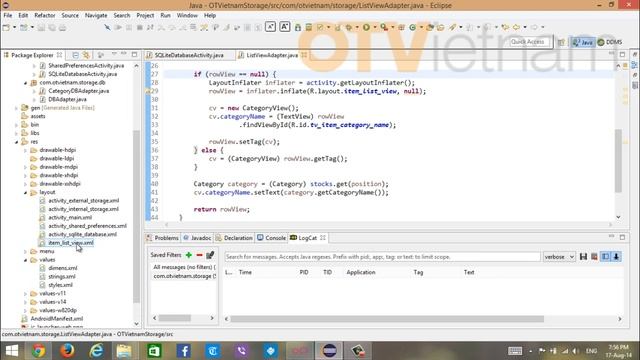Viewport: 640px width, 360px height.
Task: Close the ListViewAdapter.java editor tab
Action: [x=304, y=55]
